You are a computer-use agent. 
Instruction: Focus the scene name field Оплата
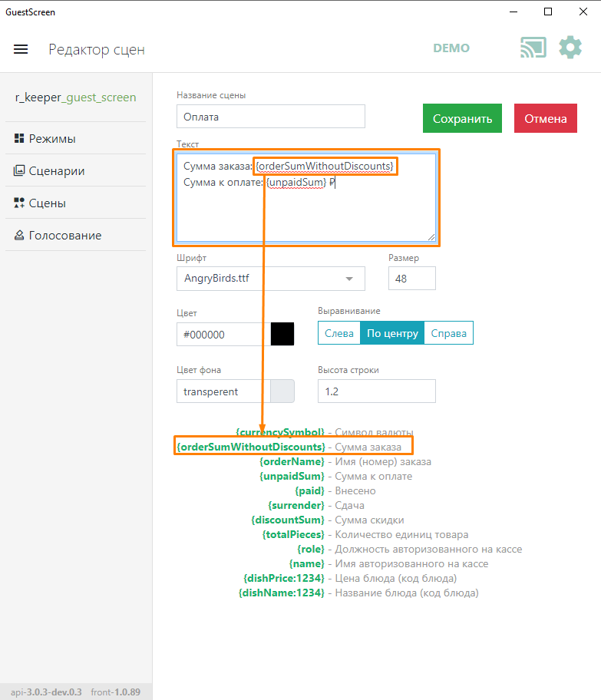(x=270, y=117)
